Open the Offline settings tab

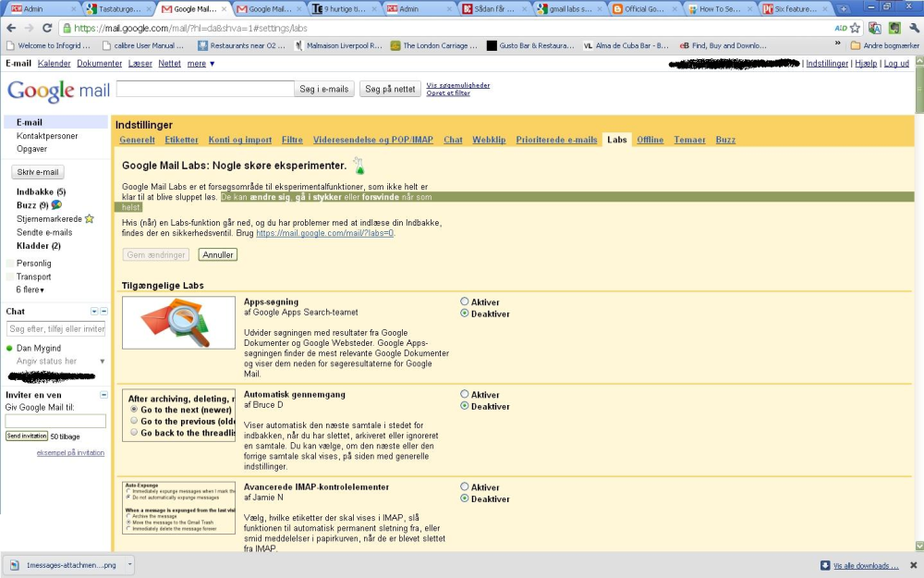[x=650, y=140]
